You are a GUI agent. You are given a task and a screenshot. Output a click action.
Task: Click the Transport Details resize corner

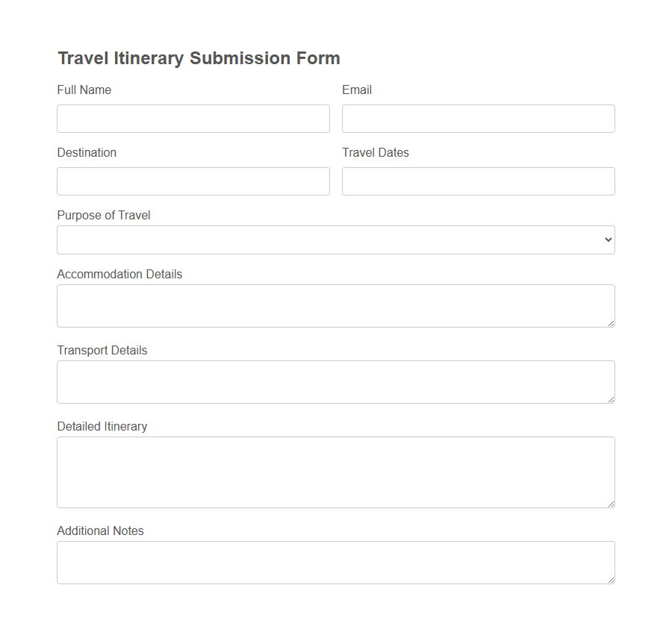coord(611,399)
